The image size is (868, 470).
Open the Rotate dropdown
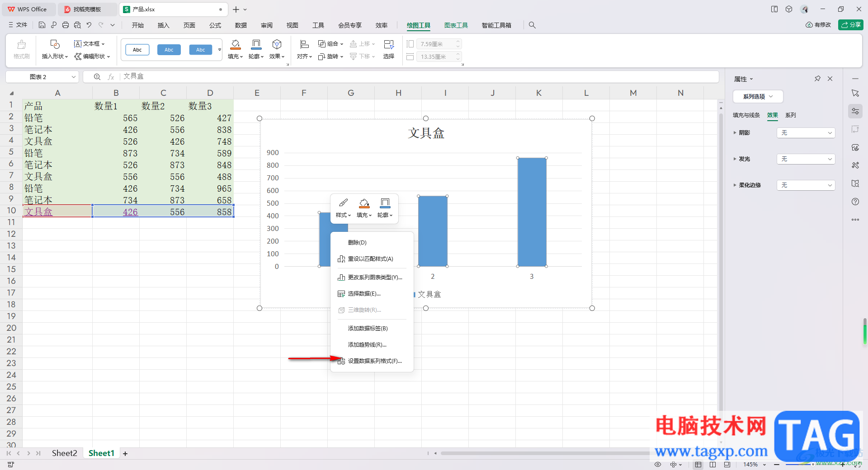tap(330, 56)
